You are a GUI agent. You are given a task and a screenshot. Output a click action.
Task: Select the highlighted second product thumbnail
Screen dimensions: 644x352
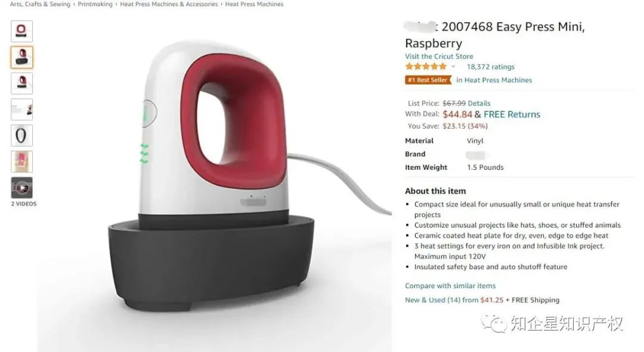point(22,57)
